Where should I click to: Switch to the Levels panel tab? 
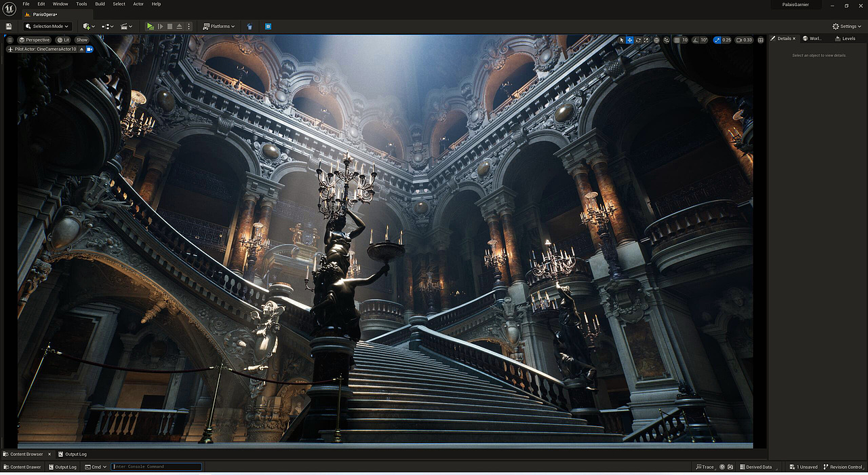tap(845, 39)
